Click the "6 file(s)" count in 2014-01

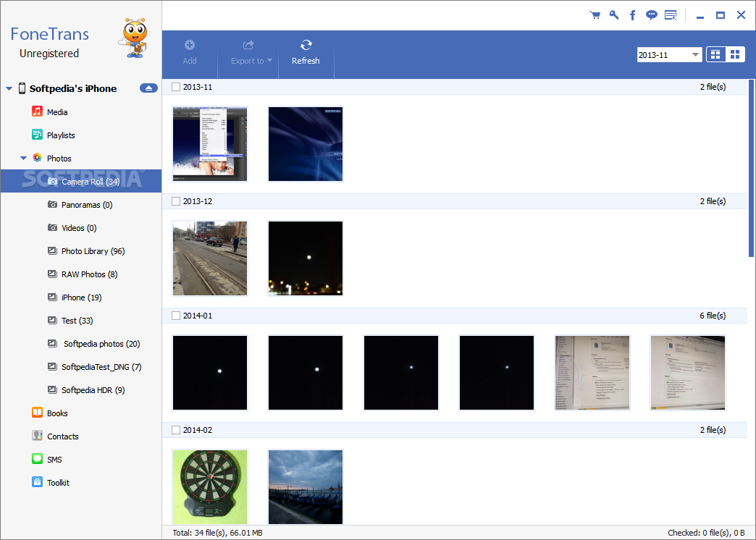point(713,316)
